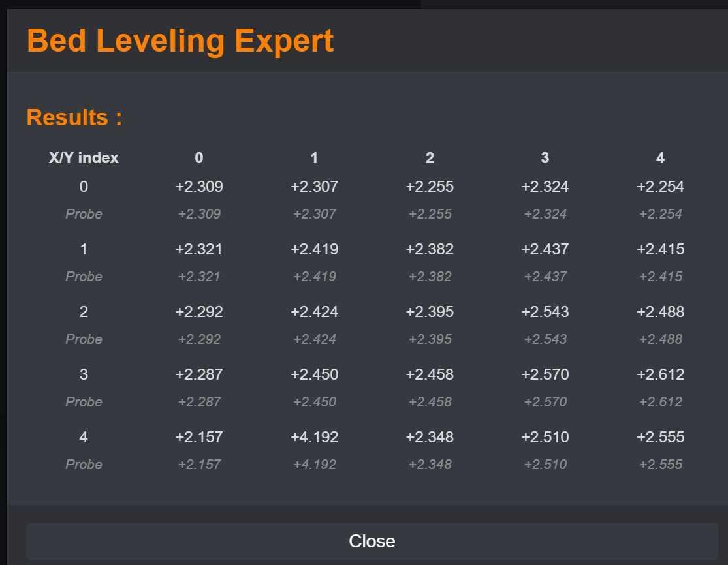Click column header 0 in the top row
The image size is (728, 565).
[199, 158]
